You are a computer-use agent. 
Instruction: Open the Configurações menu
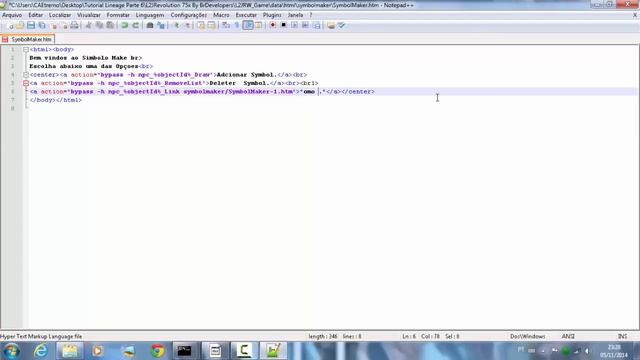(189, 15)
